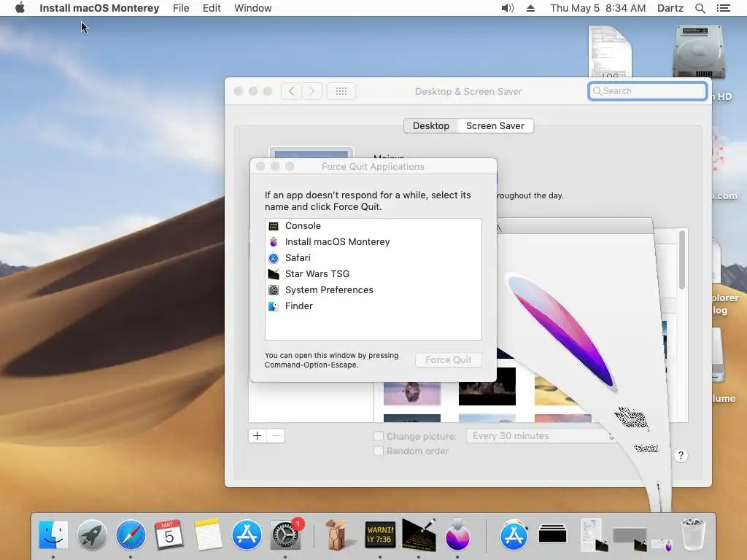
Task: Select Safari in Force Quit list
Action: 373,257
